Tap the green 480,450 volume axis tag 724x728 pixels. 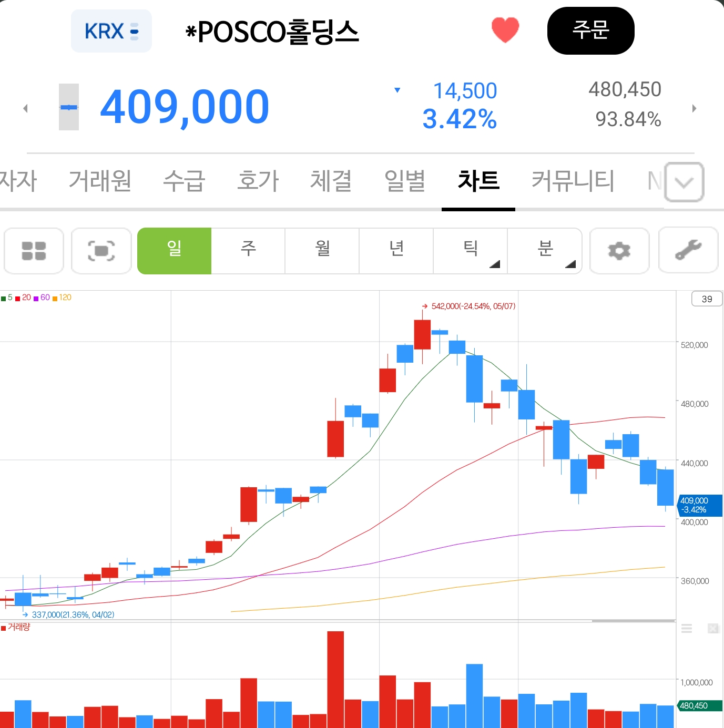pyautogui.click(x=700, y=705)
